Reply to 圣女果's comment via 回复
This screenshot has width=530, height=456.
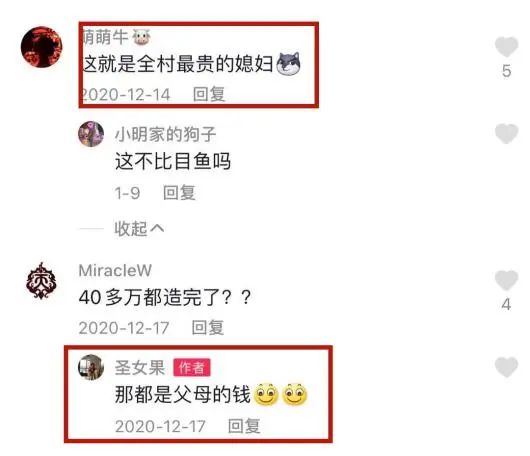pos(244,426)
